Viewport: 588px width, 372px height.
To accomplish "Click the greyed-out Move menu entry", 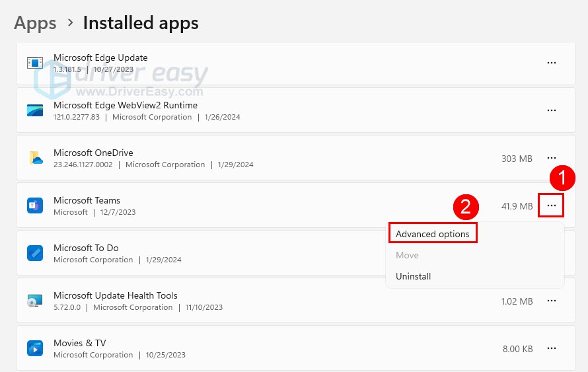I will coord(407,255).
